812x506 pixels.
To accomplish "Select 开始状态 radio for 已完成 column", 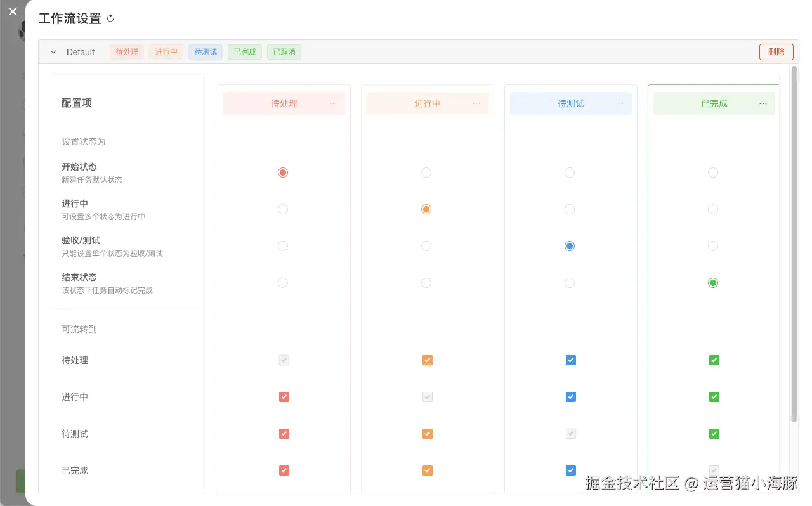I will point(713,172).
